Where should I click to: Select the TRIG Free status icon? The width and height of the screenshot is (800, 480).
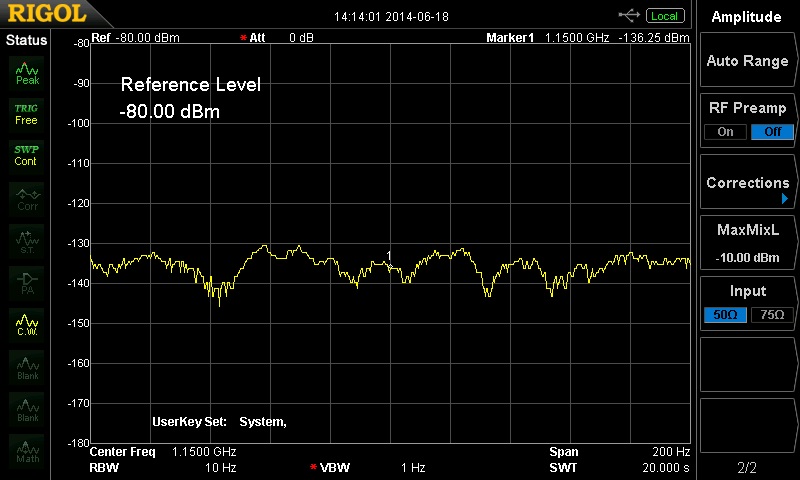[26, 114]
